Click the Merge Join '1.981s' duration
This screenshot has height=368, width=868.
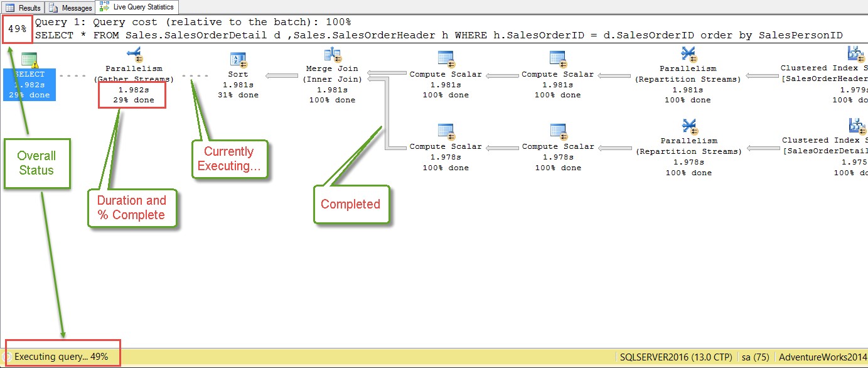click(332, 90)
